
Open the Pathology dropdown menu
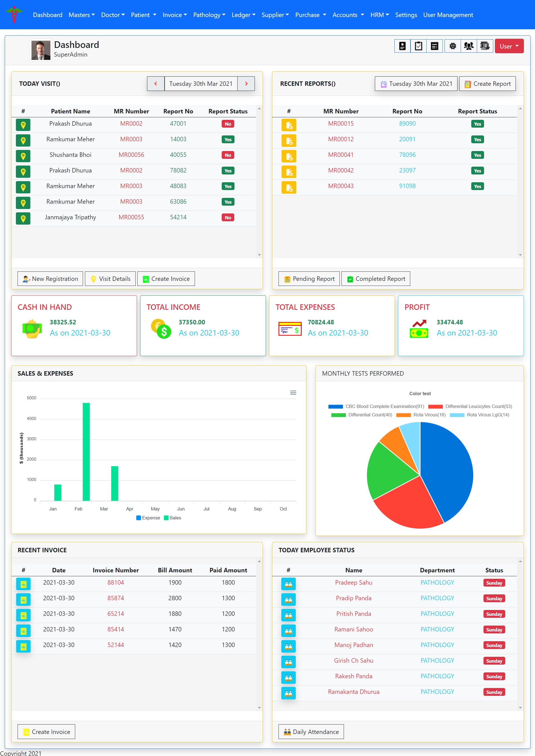pos(209,15)
